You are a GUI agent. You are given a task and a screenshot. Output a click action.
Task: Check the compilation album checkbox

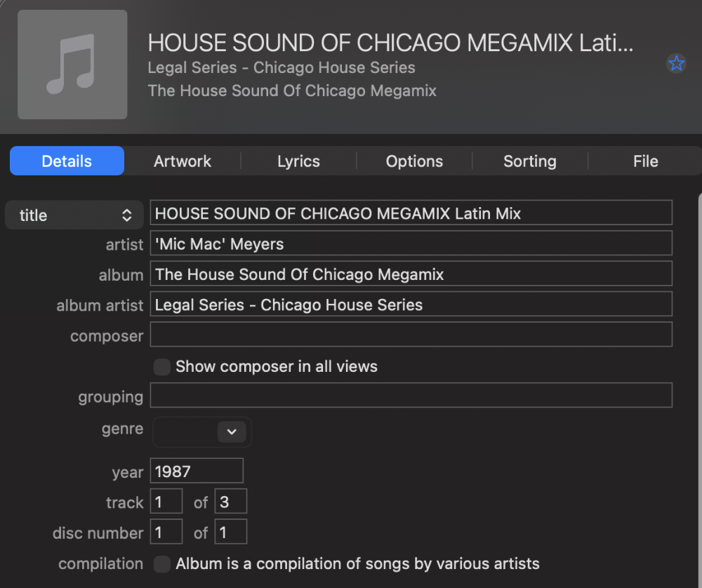click(x=161, y=564)
